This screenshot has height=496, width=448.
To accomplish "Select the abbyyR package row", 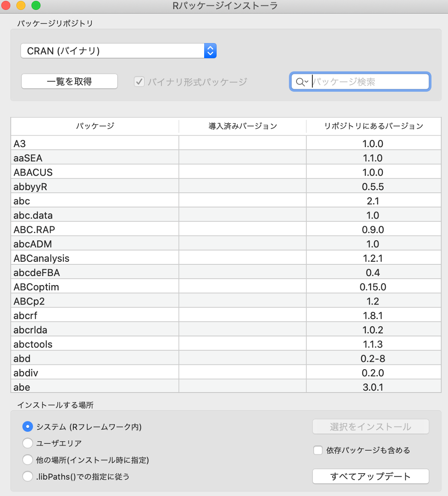I will (226, 187).
